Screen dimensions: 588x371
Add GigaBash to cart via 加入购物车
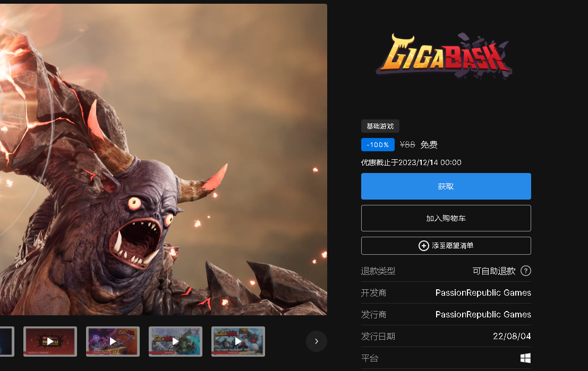(x=446, y=218)
